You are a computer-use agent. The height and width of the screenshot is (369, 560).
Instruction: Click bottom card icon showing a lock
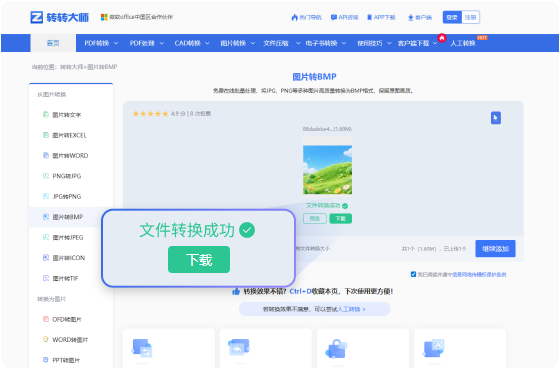point(336,349)
